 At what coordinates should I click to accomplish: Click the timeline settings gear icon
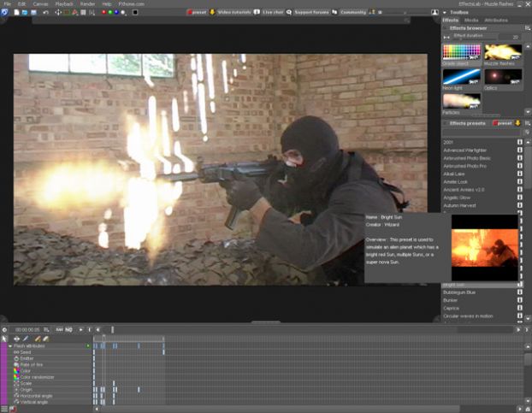[x=4, y=329]
